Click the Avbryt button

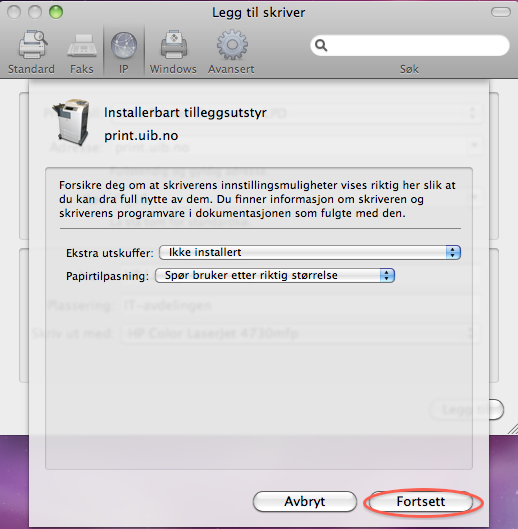click(305, 501)
